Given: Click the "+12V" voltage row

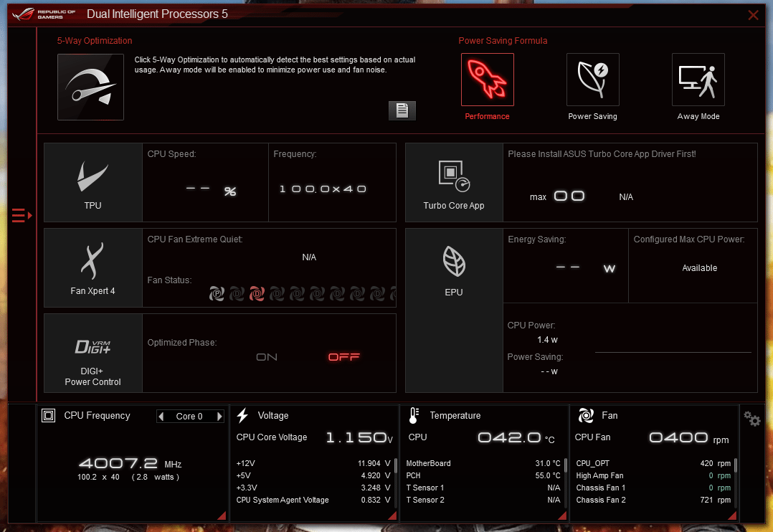Looking at the screenshot, I should [313, 463].
